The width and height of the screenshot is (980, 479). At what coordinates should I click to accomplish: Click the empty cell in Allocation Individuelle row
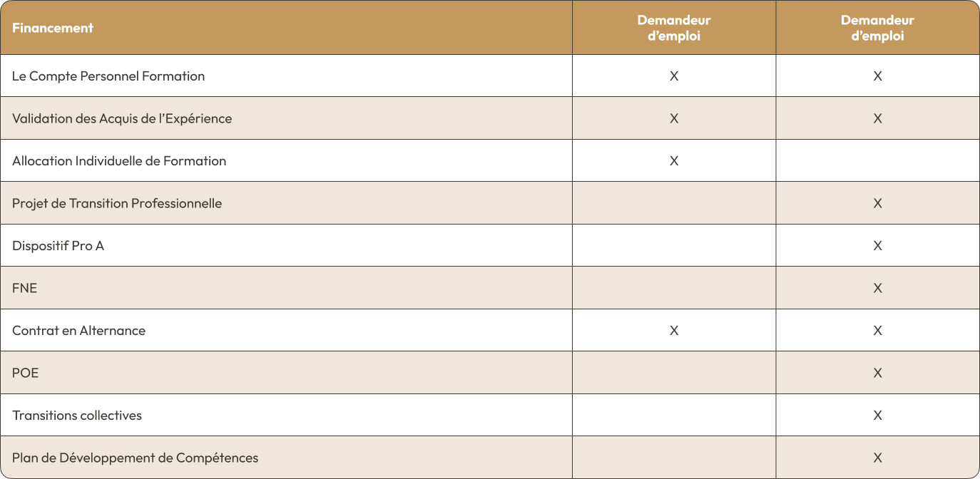click(877, 161)
